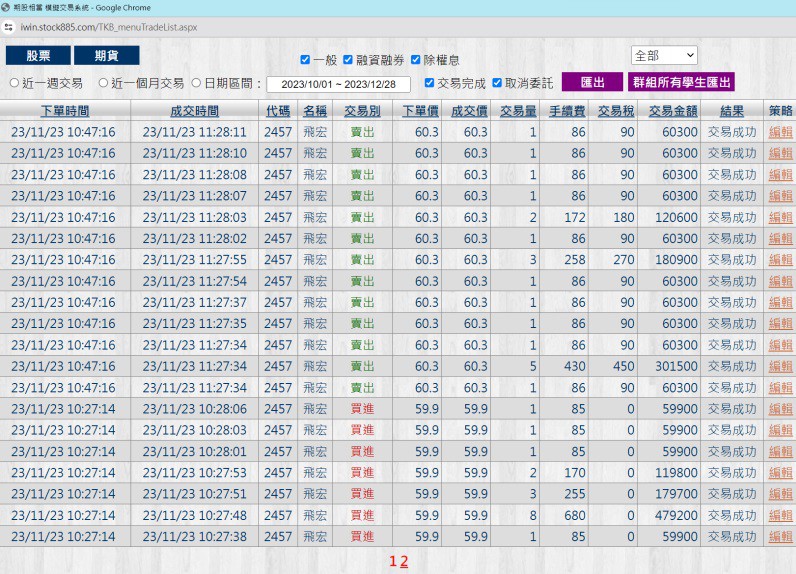This screenshot has width=796, height=574.
Task: Switch to the 期貨 tab
Action: pyautogui.click(x=106, y=56)
